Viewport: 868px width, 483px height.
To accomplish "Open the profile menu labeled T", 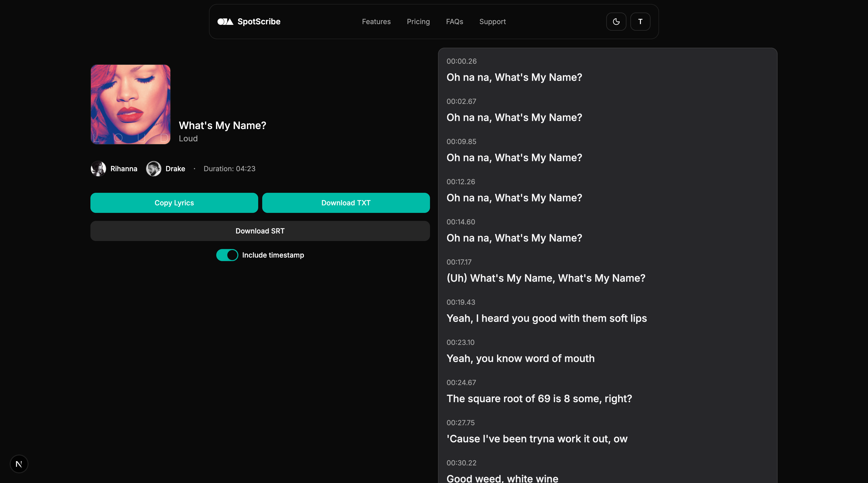I will pos(640,22).
